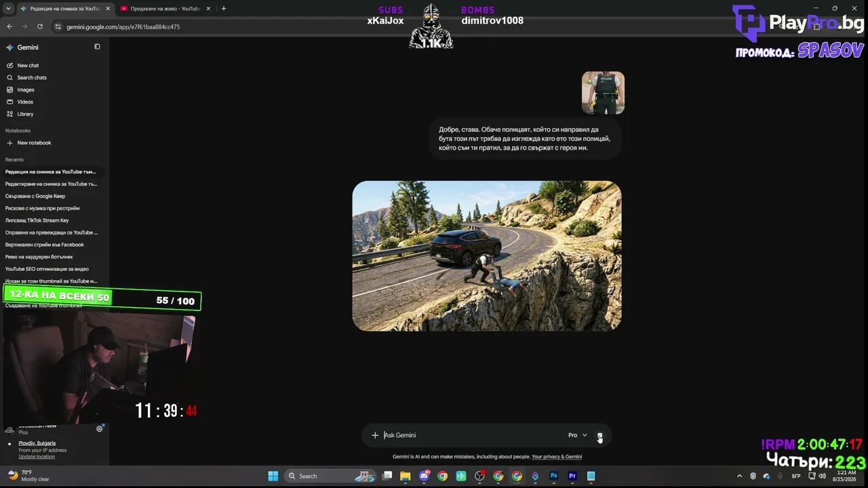868x488 pixels.
Task: Open recent chat 'Свързване с Google Keep'
Action: coord(35,197)
